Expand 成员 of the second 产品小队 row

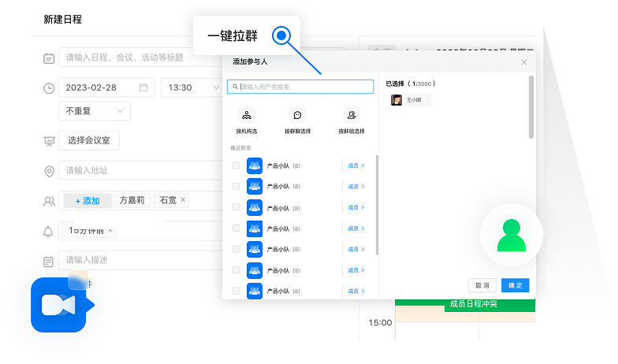coord(356,187)
